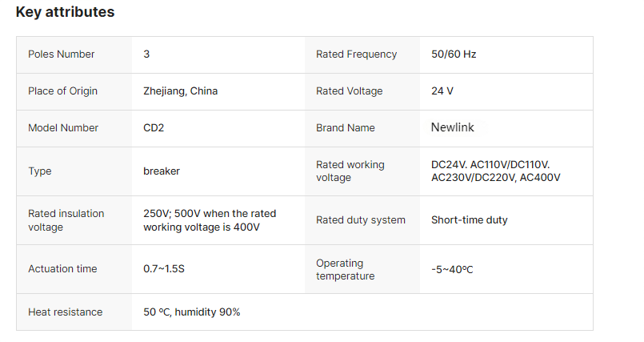The height and width of the screenshot is (342, 644).
Task: Click the -5~40℃ temperature value
Action: [452, 269]
